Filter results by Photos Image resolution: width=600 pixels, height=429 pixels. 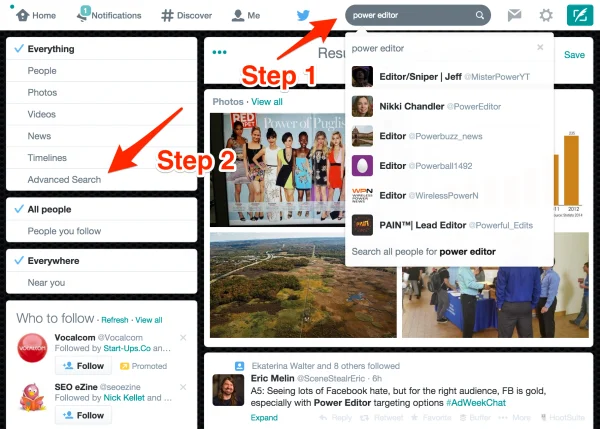[x=102, y=93]
